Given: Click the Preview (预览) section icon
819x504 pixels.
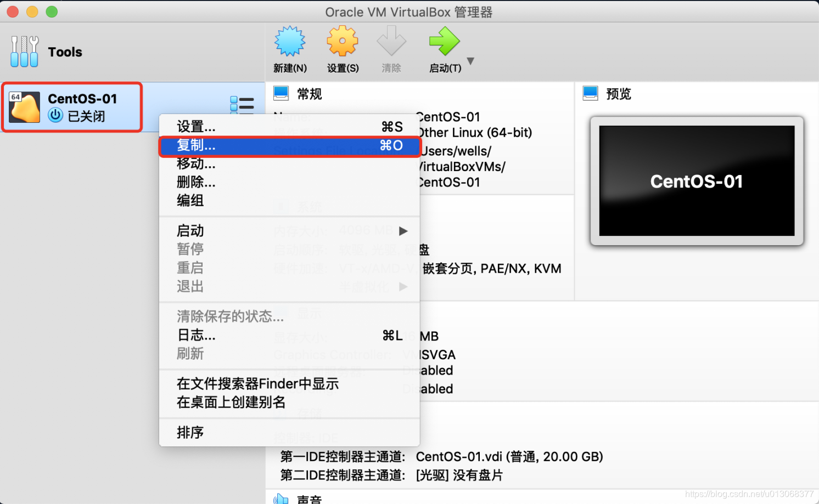Looking at the screenshot, I should click(x=591, y=93).
